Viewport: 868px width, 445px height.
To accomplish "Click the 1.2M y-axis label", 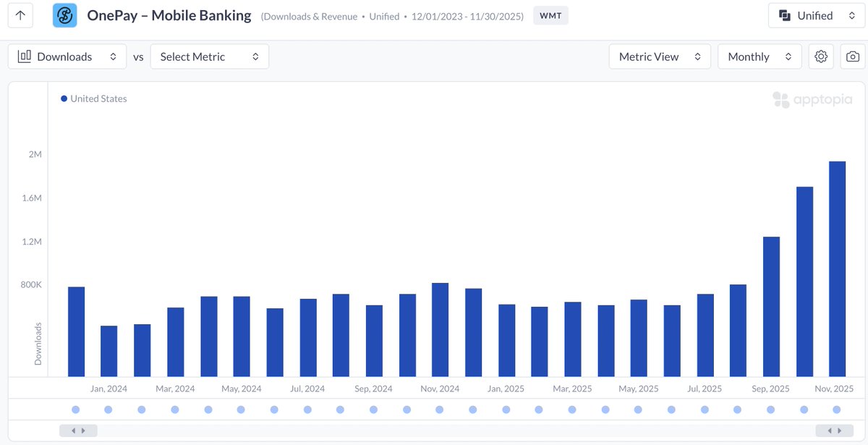I will tap(31, 241).
